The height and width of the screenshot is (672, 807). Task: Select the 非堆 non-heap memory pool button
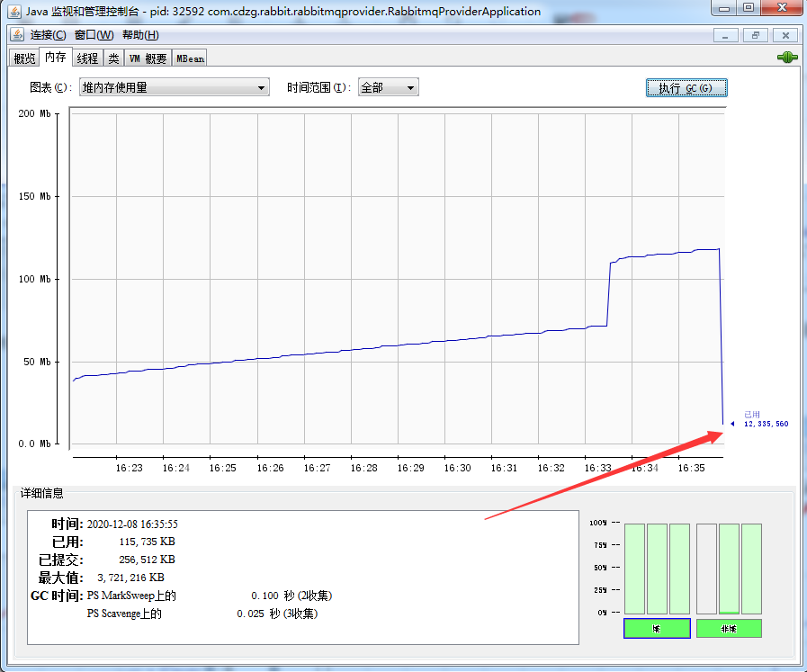coord(729,628)
